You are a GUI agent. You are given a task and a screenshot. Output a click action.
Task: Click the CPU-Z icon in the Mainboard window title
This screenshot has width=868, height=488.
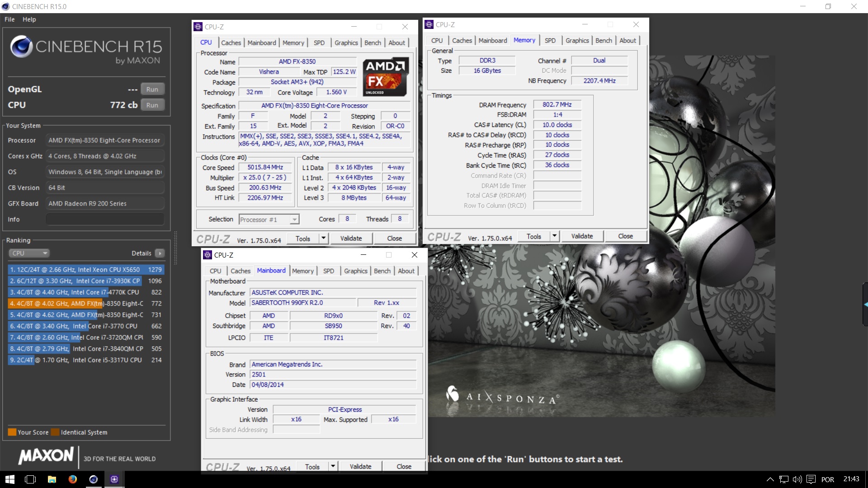point(208,255)
